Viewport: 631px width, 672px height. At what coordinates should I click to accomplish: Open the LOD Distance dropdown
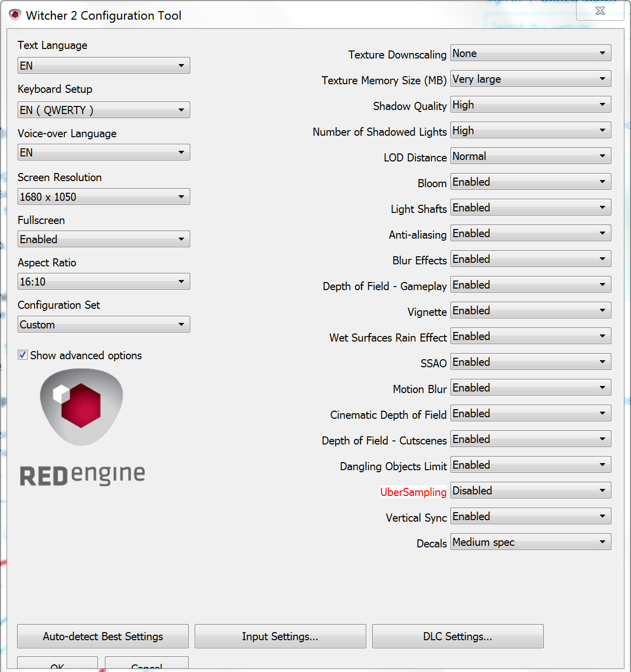(x=531, y=156)
